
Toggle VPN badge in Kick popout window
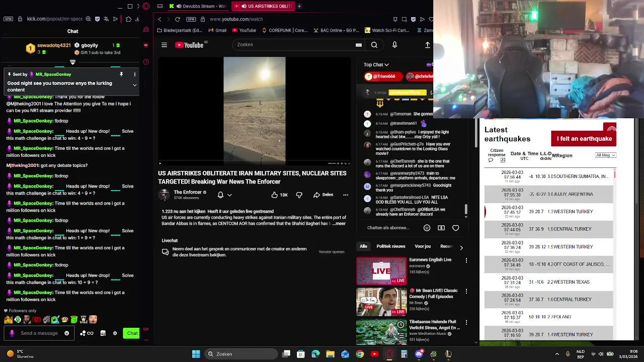point(8,19)
